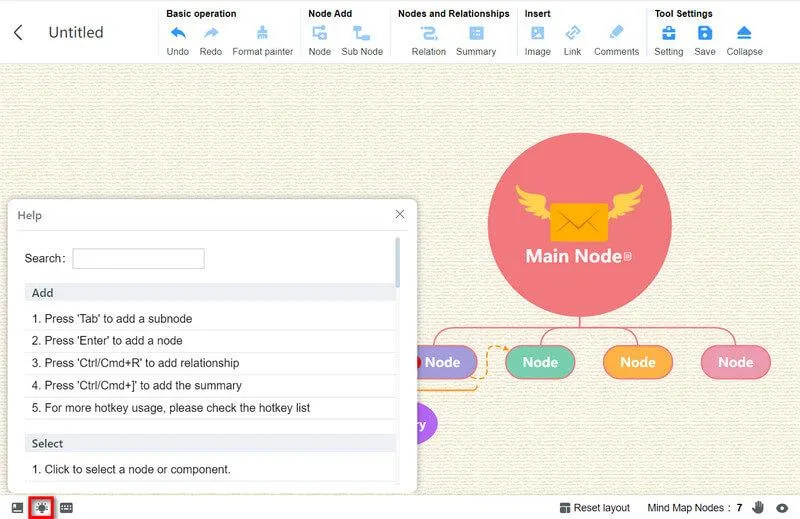Screen dimensions: 800x519
Task: Insert a Link
Action: tap(572, 41)
